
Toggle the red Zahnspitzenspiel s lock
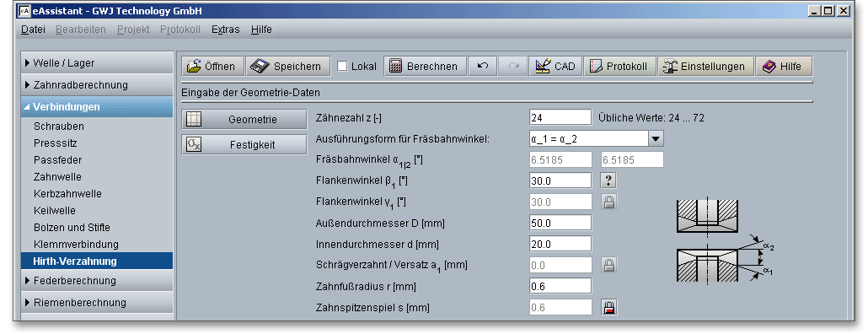coord(609,307)
